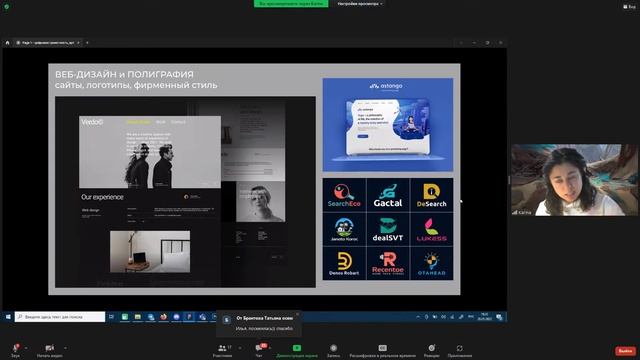Open notification center icon in tray
Image resolution: width=640 pixels, height=360 pixels.
click(499, 317)
